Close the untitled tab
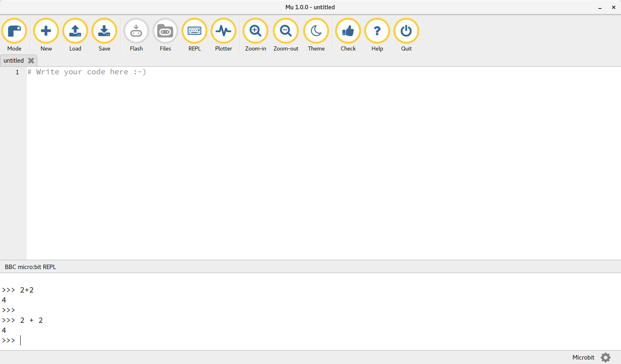This screenshot has width=621, height=364. coord(31,61)
